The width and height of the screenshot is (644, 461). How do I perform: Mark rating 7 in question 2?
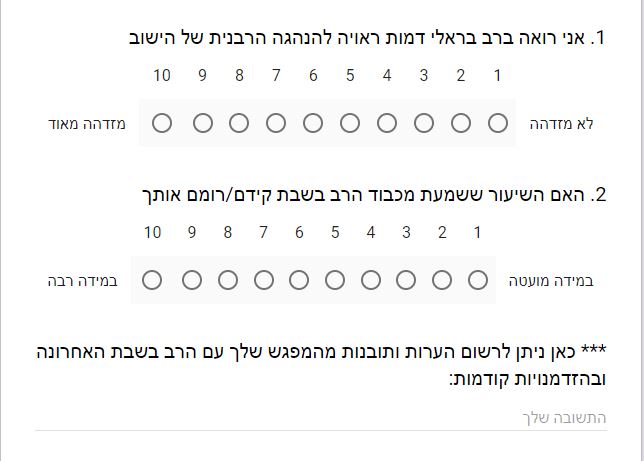point(263,280)
